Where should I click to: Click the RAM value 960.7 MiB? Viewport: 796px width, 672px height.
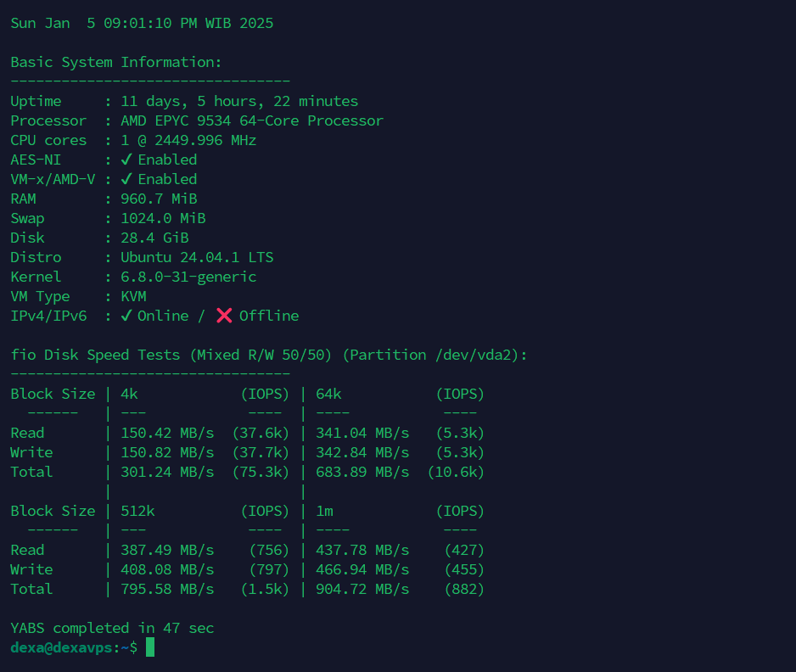click(159, 199)
